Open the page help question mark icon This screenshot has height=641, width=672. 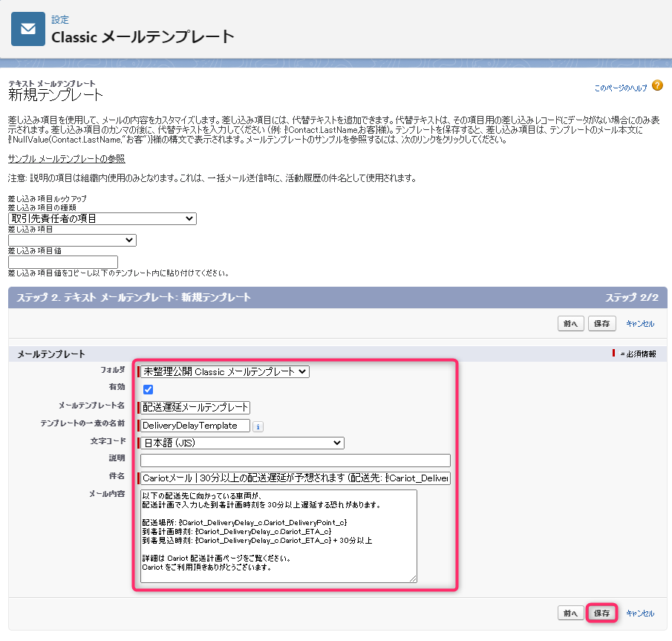pyautogui.click(x=657, y=85)
